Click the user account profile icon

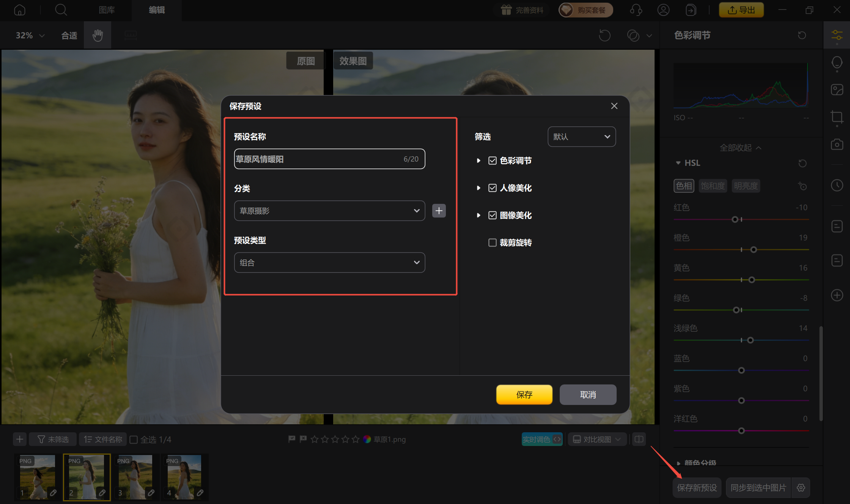[x=663, y=10]
